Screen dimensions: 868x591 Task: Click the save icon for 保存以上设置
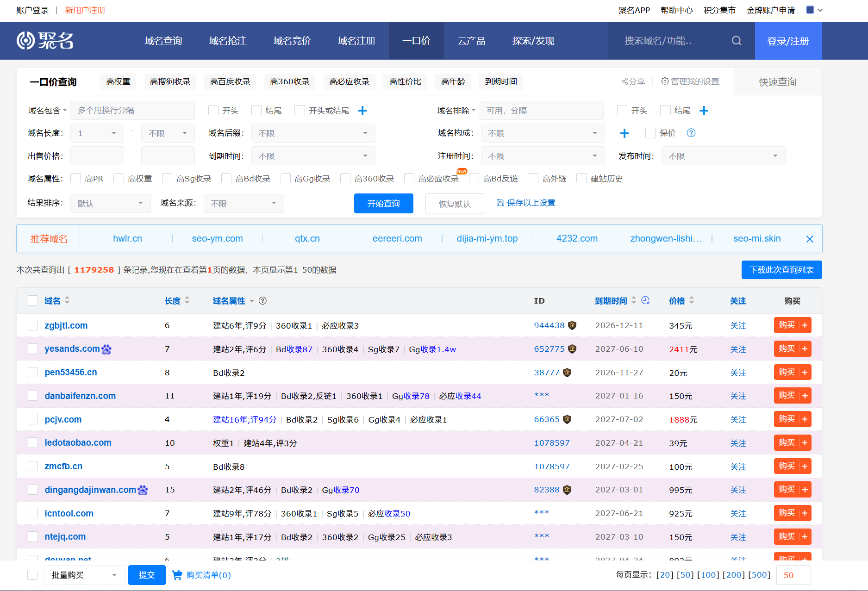click(500, 203)
